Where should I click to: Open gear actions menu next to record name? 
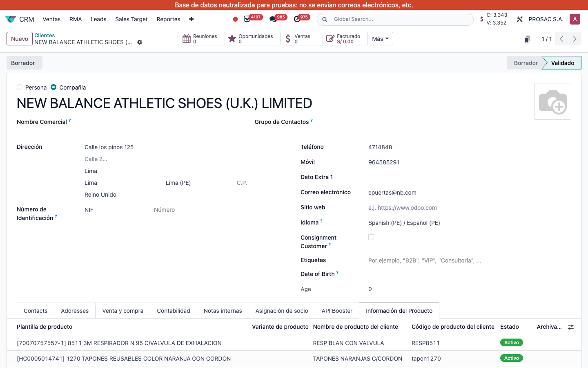(x=140, y=42)
